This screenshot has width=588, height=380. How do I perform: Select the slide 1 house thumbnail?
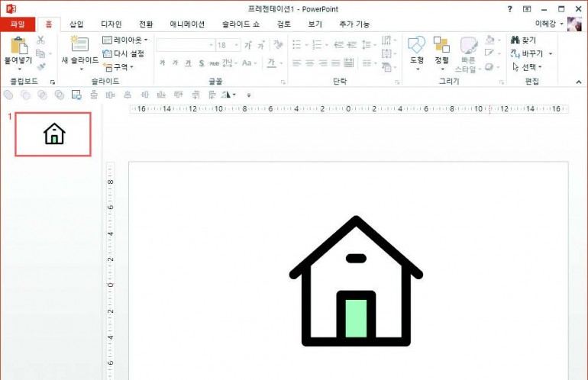pyautogui.click(x=53, y=134)
